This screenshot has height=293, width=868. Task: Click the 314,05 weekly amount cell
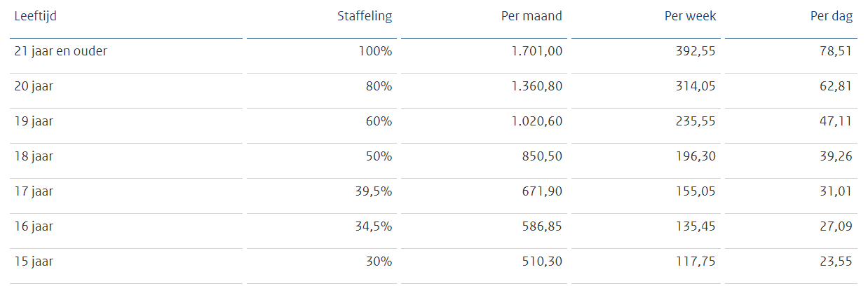(x=696, y=86)
